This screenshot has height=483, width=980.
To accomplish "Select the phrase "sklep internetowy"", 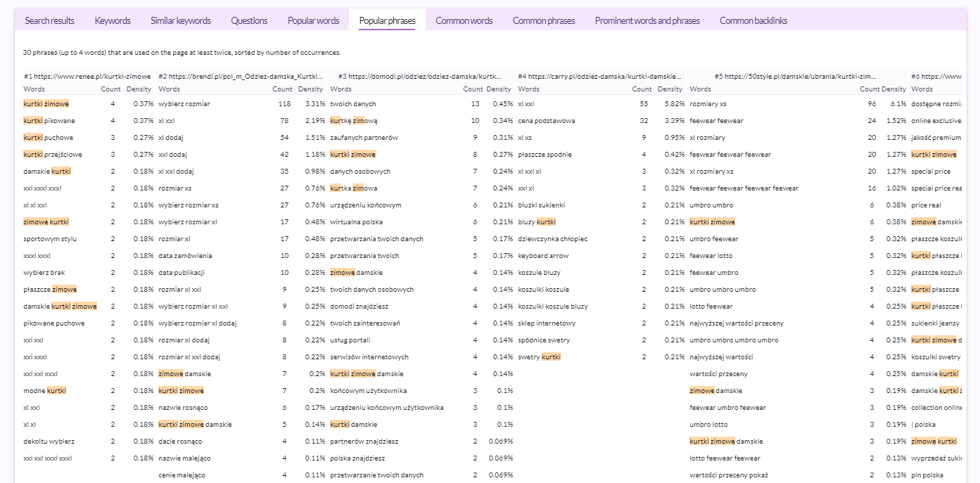I will (x=547, y=323).
